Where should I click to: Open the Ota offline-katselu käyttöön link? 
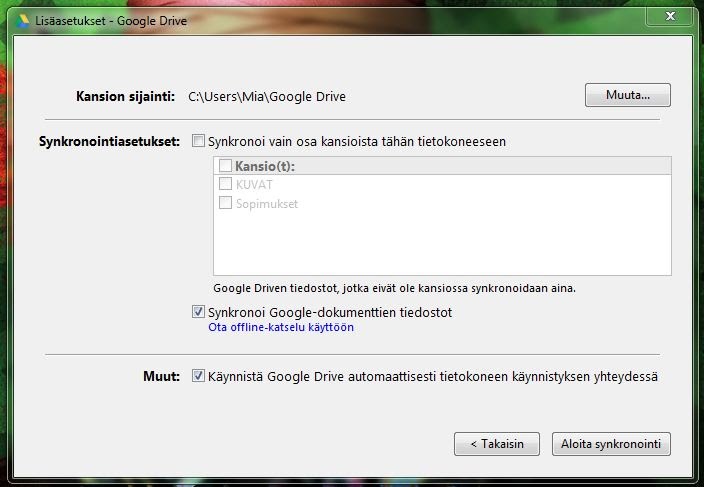coord(280,327)
